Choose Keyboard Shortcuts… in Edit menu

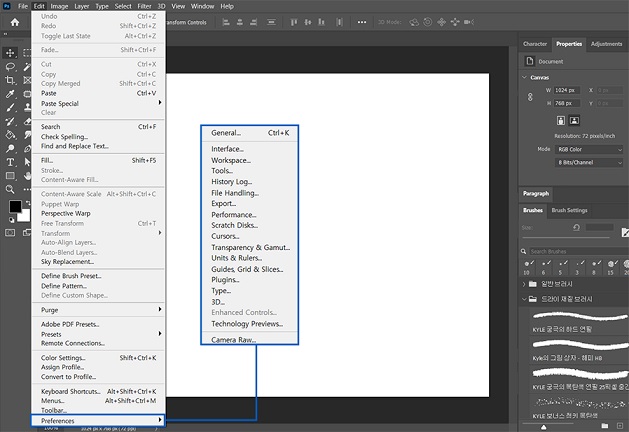point(98,391)
